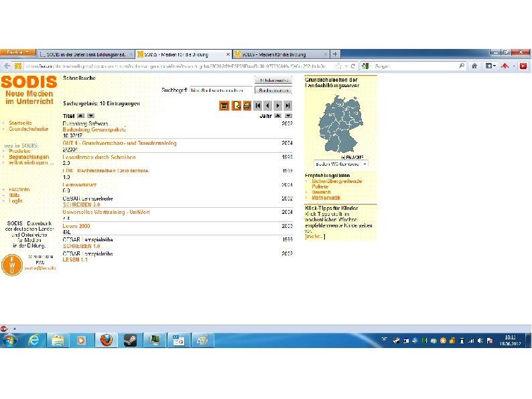Go back with the browser back arrow
Image resolution: width=532 pixels, height=399 pixels.
[x=7, y=66]
